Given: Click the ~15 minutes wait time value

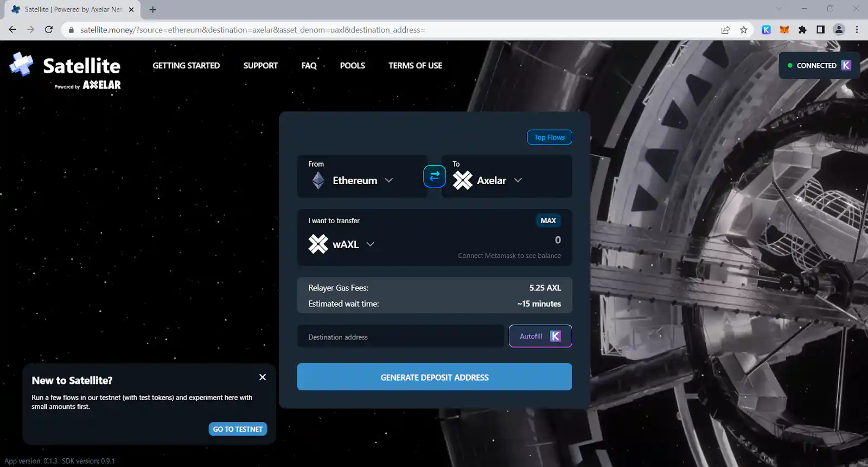Looking at the screenshot, I should coord(539,304).
